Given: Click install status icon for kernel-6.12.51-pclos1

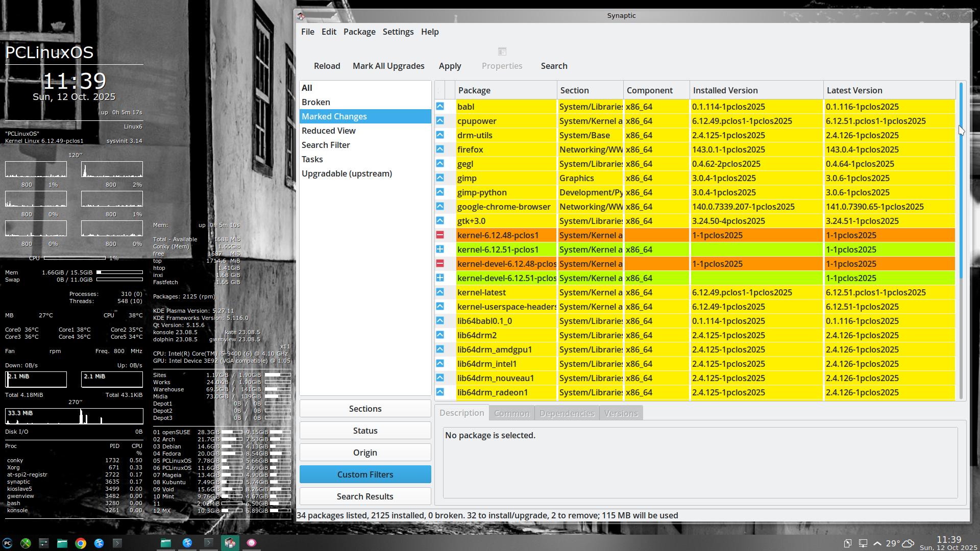Looking at the screenshot, I should (x=440, y=249).
